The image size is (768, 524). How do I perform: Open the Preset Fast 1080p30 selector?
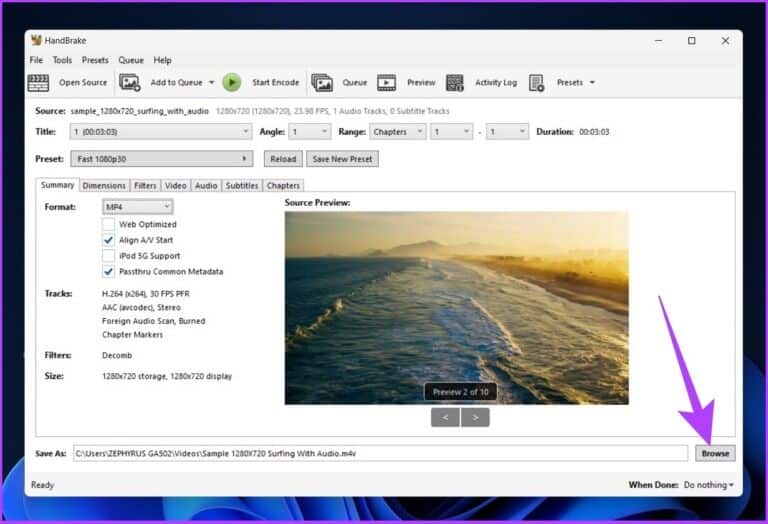pos(162,159)
